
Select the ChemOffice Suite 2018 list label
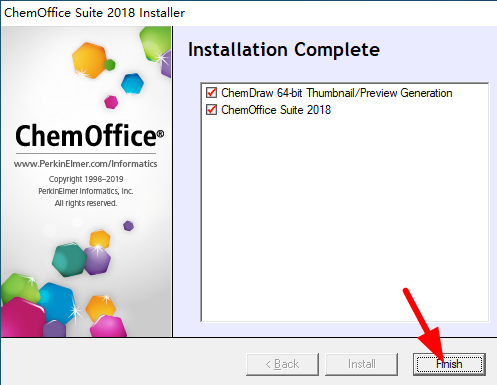pos(276,110)
